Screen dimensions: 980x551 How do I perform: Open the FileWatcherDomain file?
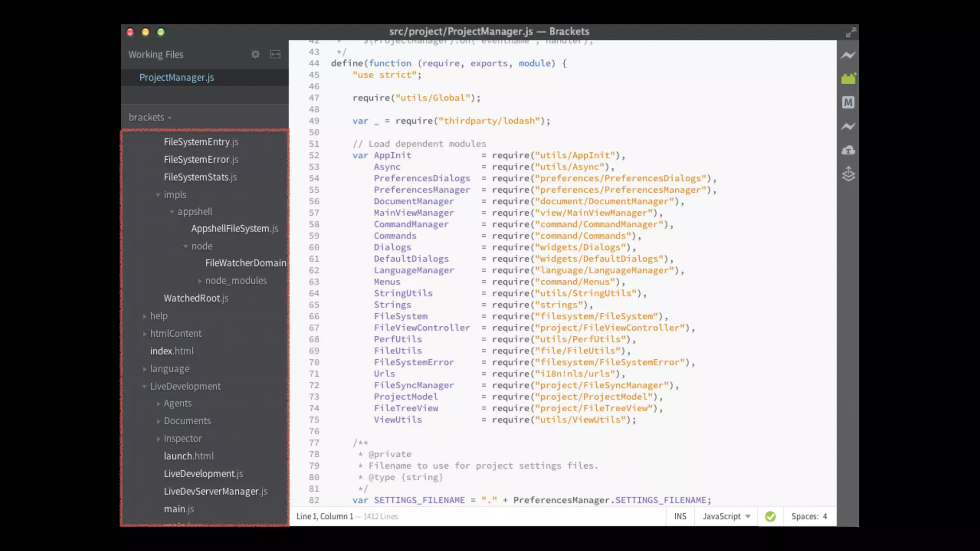point(245,263)
